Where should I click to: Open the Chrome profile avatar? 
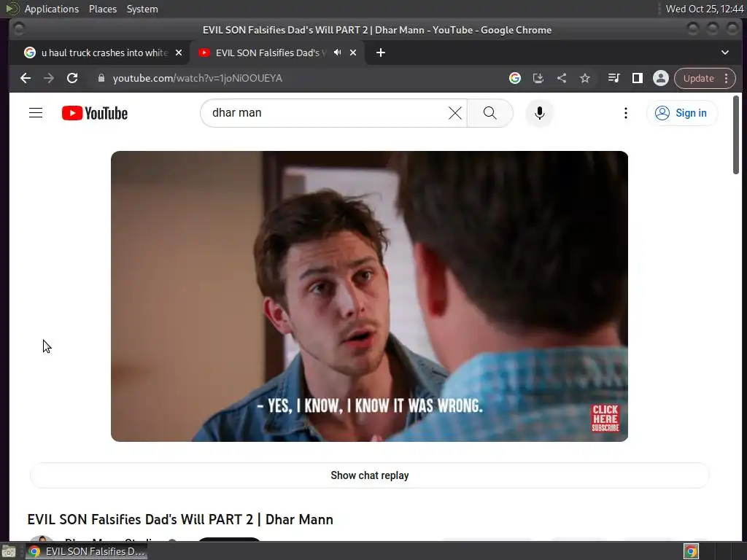661,78
